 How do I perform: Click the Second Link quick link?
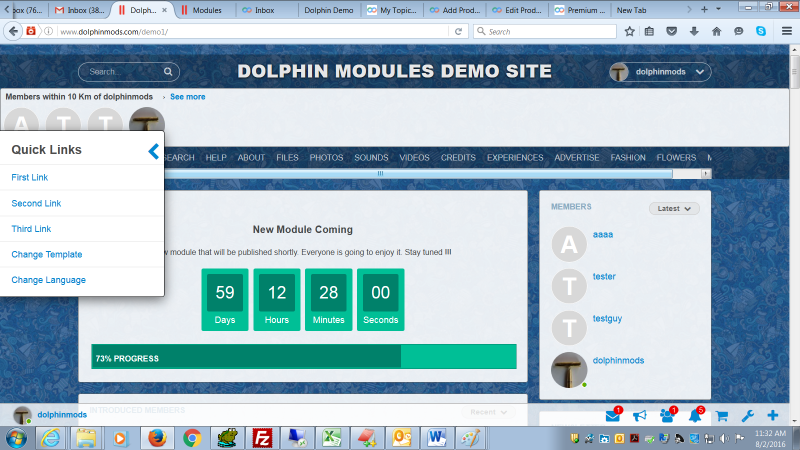pos(36,203)
